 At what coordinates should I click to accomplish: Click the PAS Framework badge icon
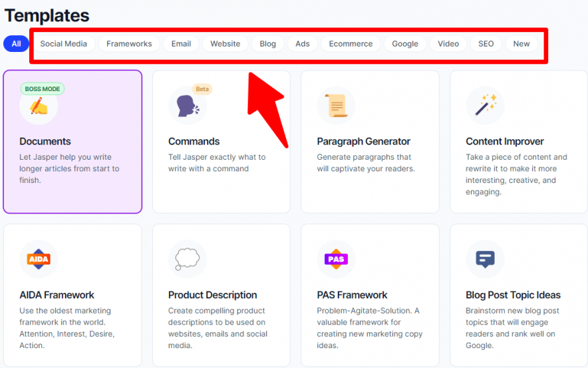coord(336,259)
